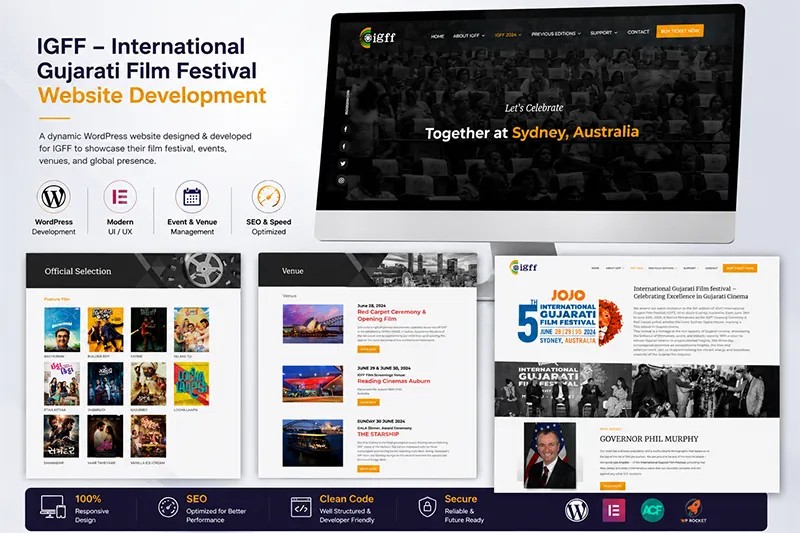Click the SEO speedometer icon in bottom bar
This screenshot has width=800, height=533.
point(168,507)
